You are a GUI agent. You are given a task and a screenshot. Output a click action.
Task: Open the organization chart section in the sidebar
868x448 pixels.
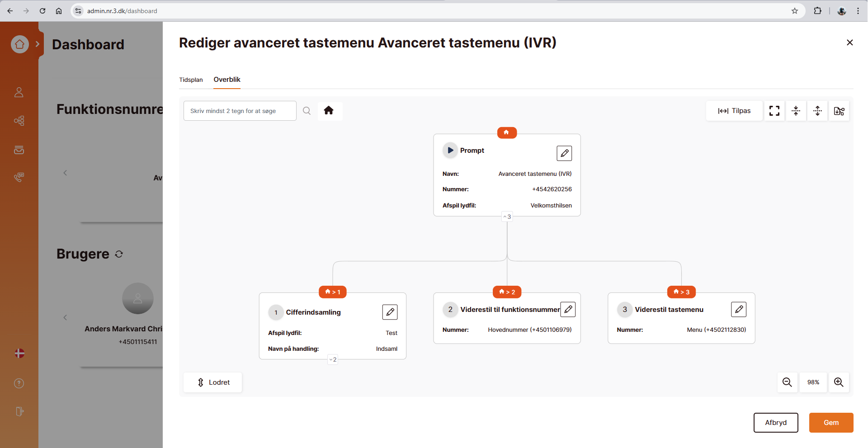pos(19,121)
